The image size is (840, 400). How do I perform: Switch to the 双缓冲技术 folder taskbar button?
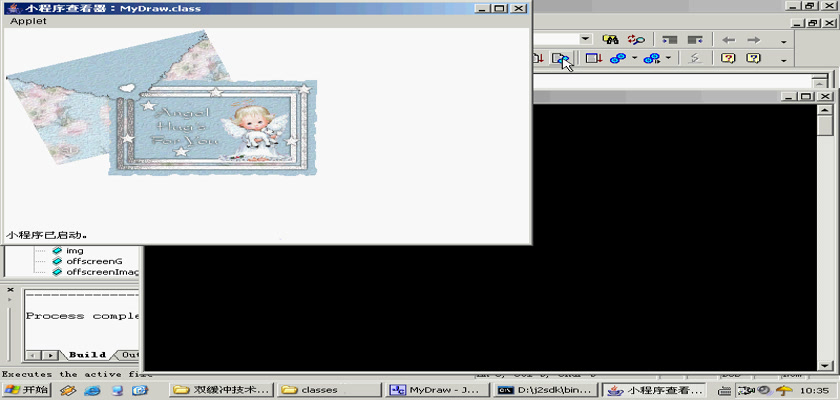(x=221, y=390)
